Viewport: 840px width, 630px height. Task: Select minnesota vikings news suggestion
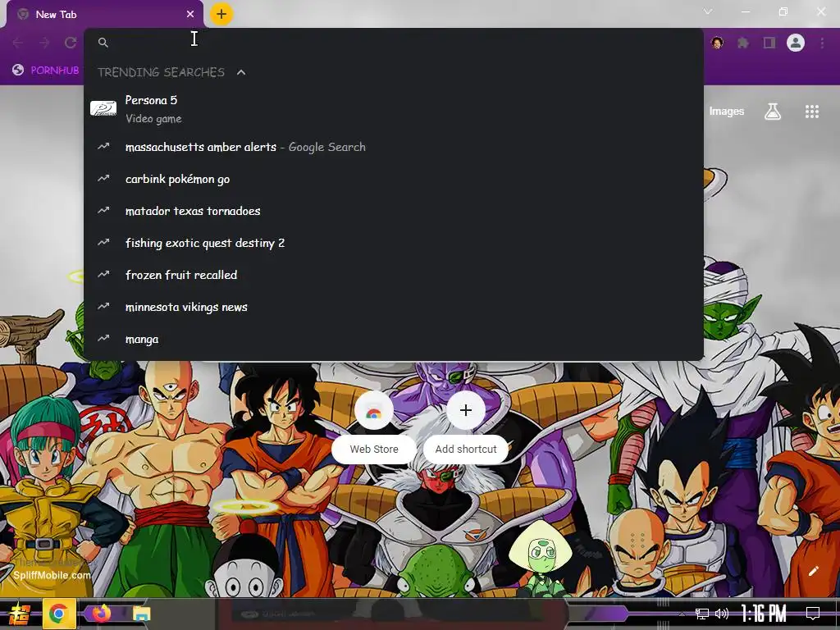tap(393, 307)
